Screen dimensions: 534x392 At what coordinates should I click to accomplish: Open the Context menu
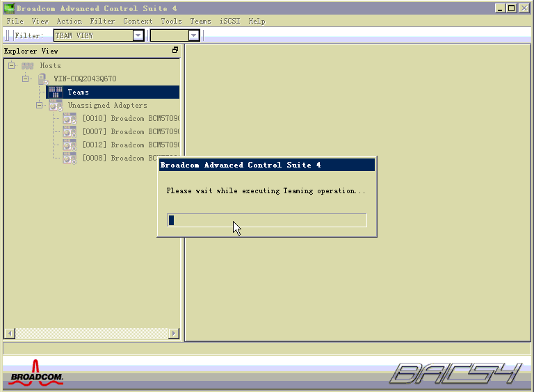(x=138, y=21)
